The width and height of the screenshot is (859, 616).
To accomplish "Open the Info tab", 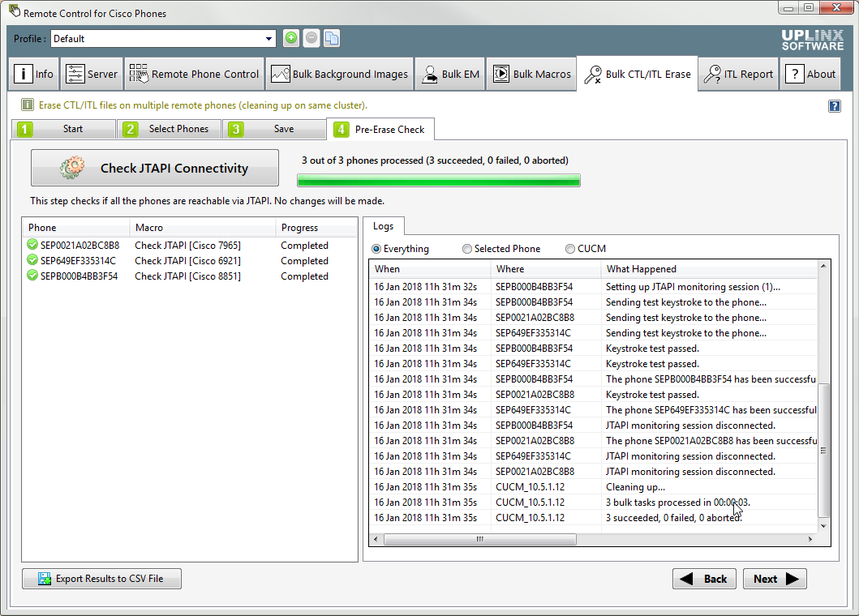I will point(34,74).
